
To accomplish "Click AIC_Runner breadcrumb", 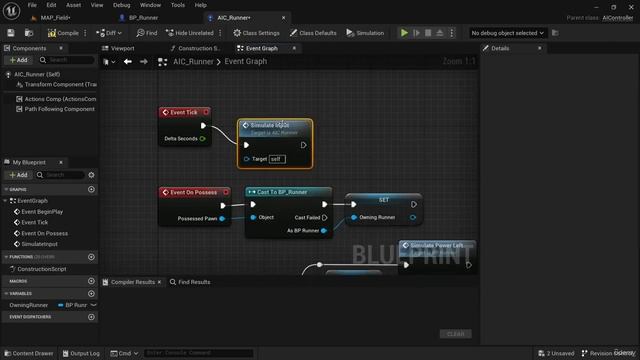I will pos(193,62).
